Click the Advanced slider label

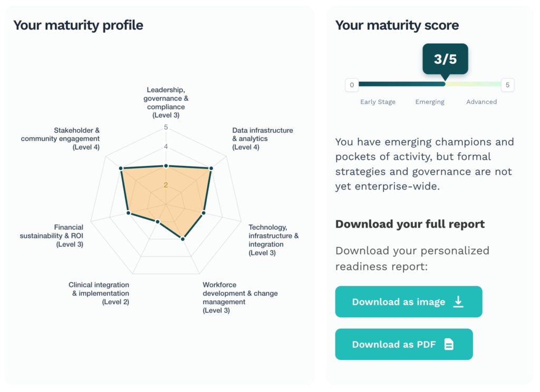481,102
